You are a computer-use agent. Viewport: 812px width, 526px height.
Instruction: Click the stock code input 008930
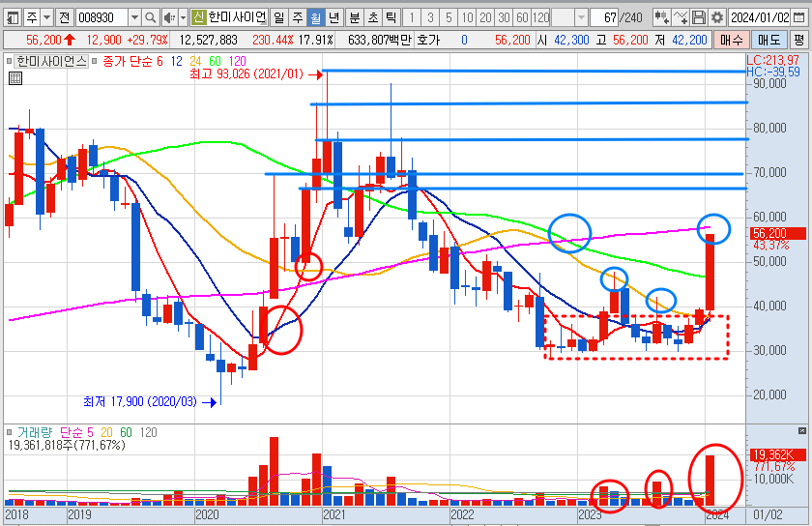pyautogui.click(x=101, y=18)
